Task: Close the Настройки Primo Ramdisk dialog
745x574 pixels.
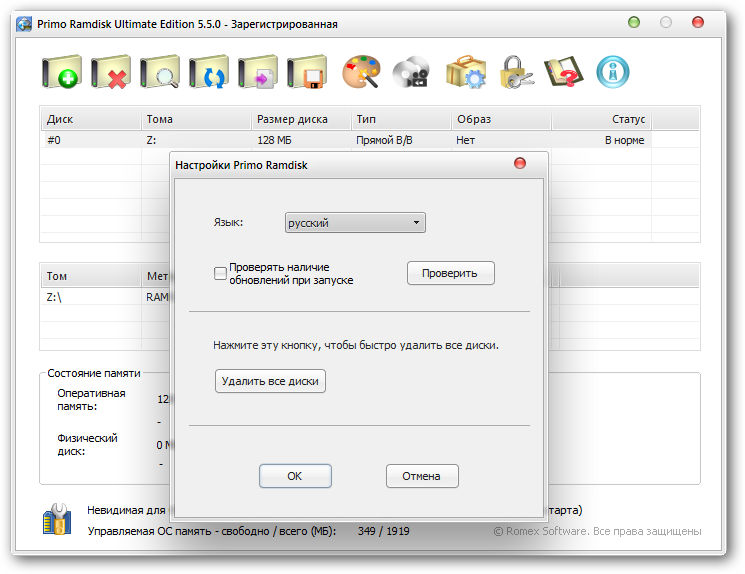Action: point(520,163)
